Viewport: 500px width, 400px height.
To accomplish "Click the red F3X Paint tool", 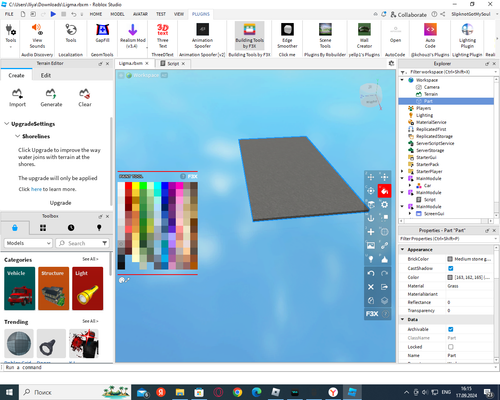I will pos(384,191).
